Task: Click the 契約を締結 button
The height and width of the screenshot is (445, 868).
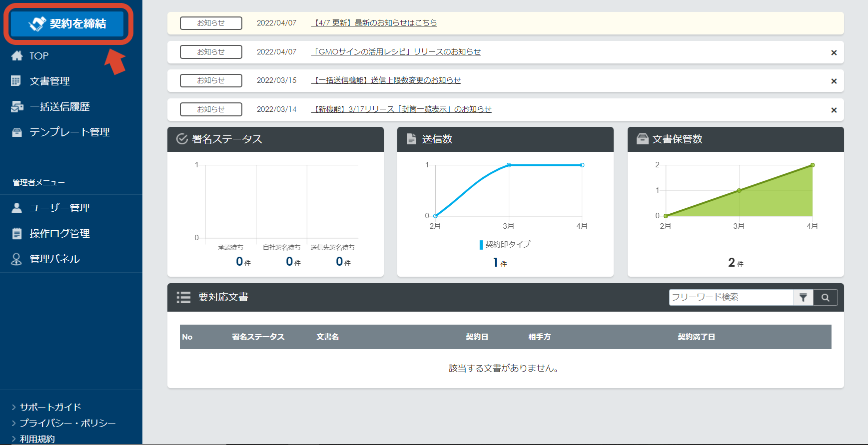Action: point(68,23)
